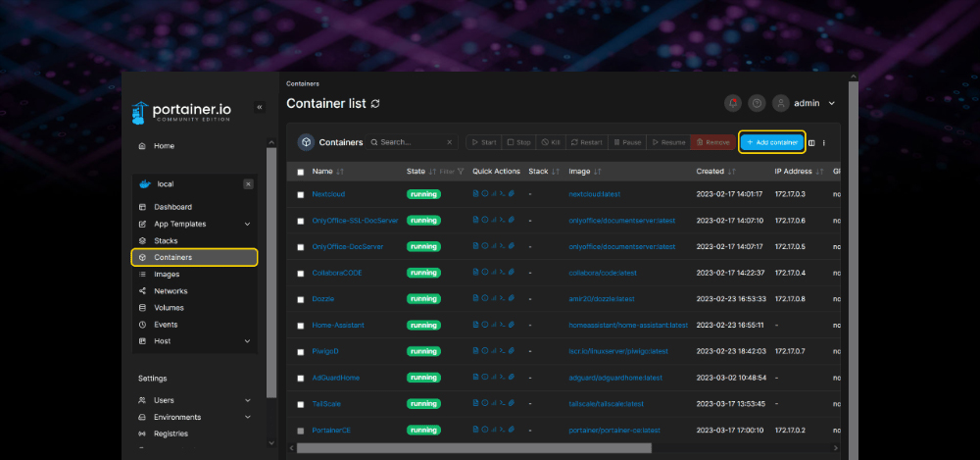Clear the search field with X icon
This screenshot has height=460, width=980.
[449, 142]
